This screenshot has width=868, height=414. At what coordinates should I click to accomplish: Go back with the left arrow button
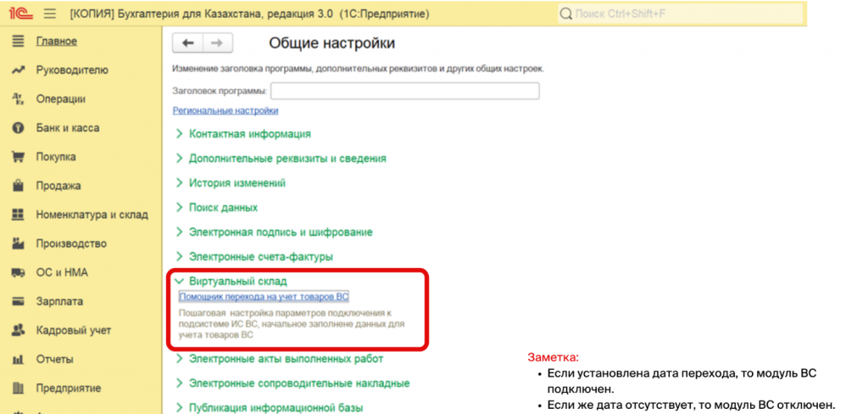[x=188, y=43]
